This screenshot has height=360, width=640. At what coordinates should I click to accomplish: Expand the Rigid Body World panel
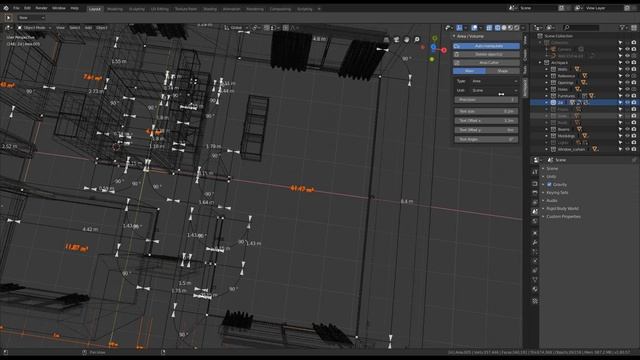click(562, 209)
